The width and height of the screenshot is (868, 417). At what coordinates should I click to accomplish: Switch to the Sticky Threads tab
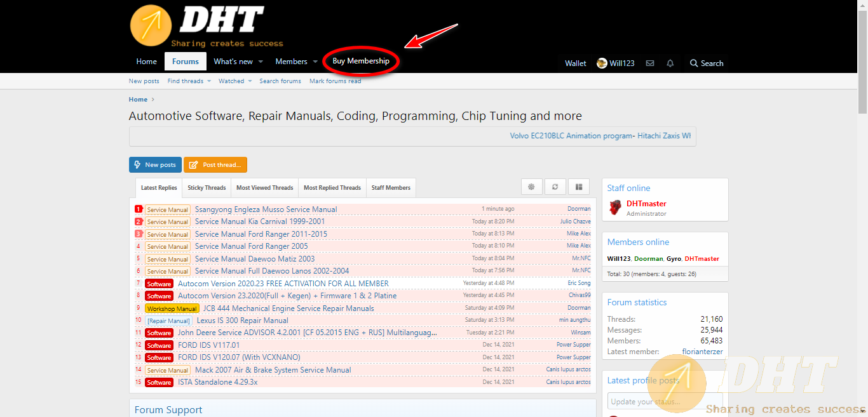point(207,188)
